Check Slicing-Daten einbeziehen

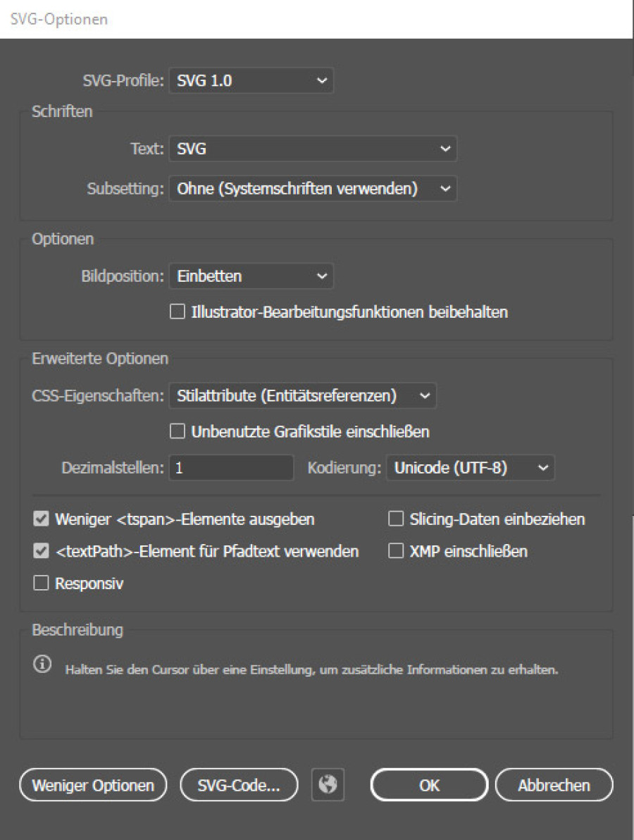click(x=396, y=519)
